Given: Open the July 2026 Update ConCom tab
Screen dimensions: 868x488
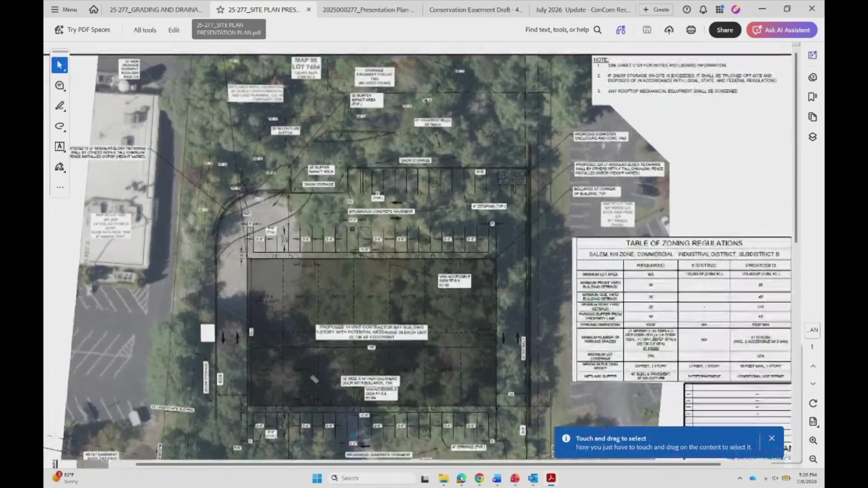Looking at the screenshot, I should pyautogui.click(x=583, y=9).
